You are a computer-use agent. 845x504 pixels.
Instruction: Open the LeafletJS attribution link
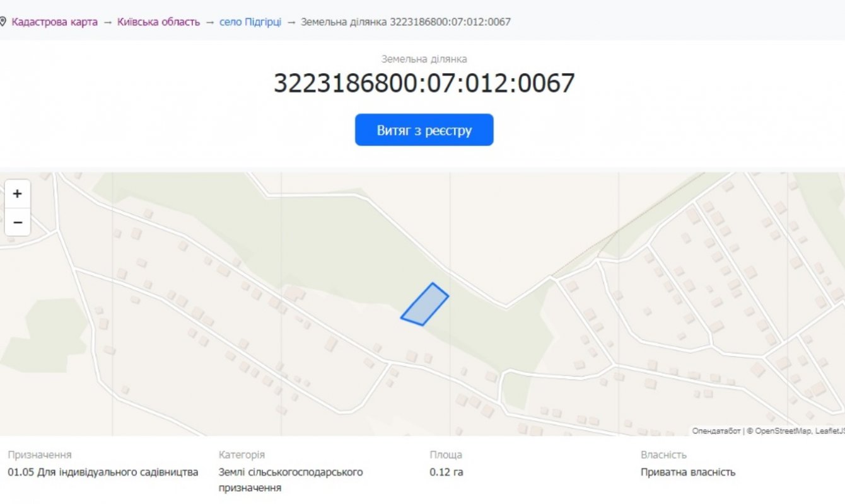[x=829, y=431]
